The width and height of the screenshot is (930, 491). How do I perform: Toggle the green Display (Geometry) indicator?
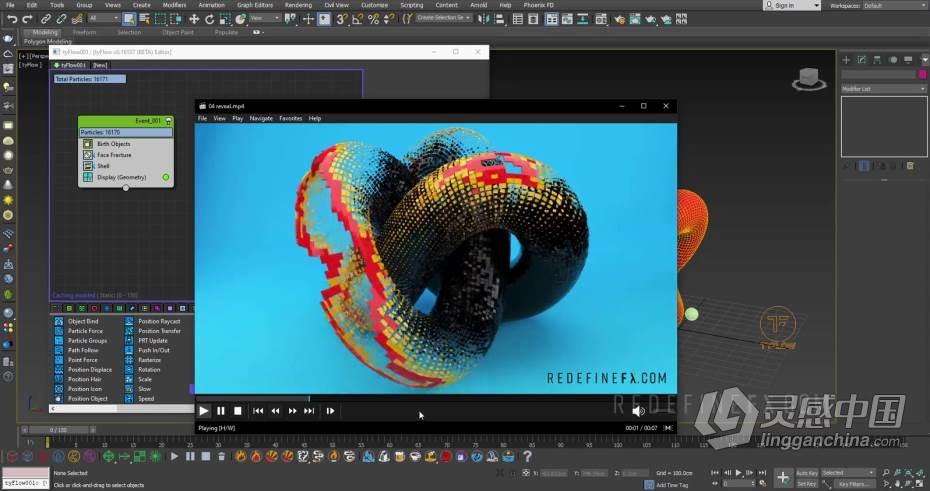point(165,177)
